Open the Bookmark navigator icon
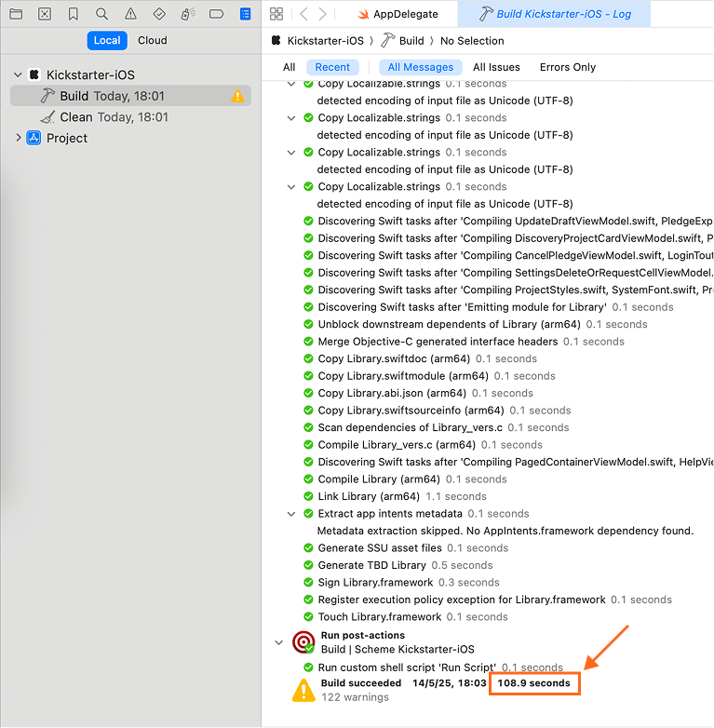The width and height of the screenshot is (714, 728). pyautogui.click(x=73, y=14)
